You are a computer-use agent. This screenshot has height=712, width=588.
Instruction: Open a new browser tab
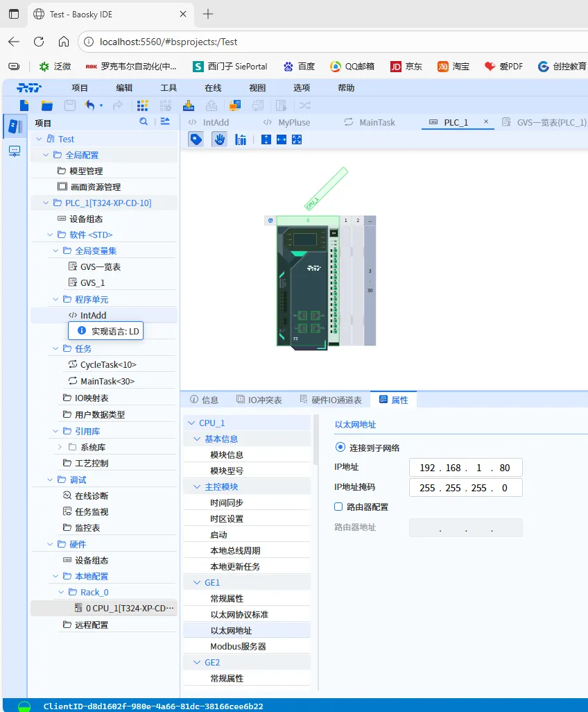[x=208, y=14]
